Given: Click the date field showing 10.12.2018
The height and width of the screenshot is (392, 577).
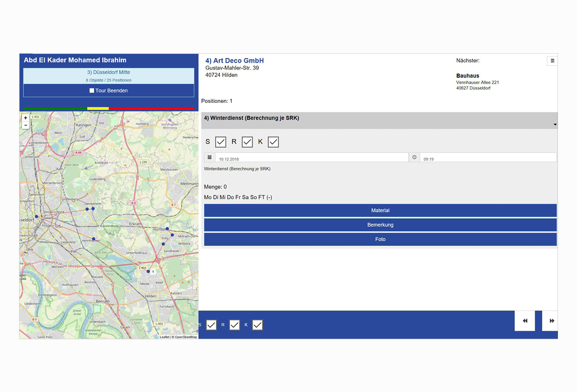Looking at the screenshot, I should click(312, 157).
